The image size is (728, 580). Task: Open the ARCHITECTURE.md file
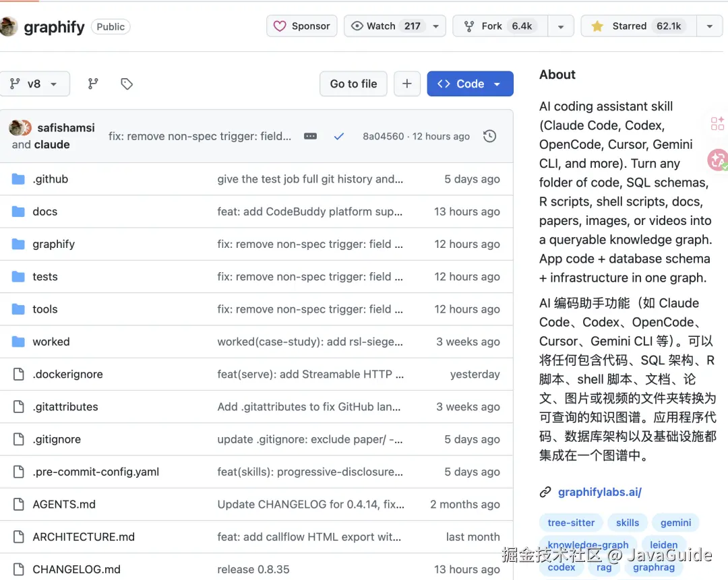pyautogui.click(x=84, y=536)
